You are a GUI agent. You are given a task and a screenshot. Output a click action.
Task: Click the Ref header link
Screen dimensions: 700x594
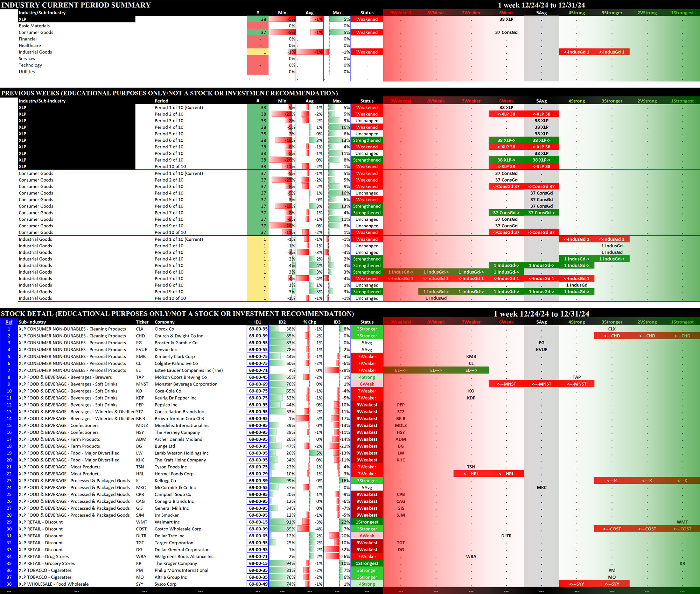9,322
